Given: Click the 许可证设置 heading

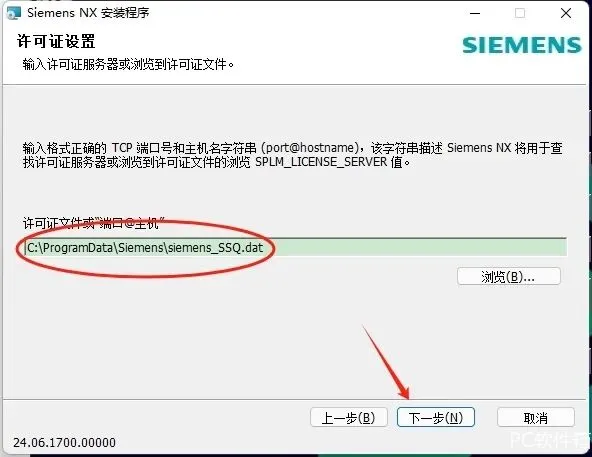Looking at the screenshot, I should pos(56,41).
